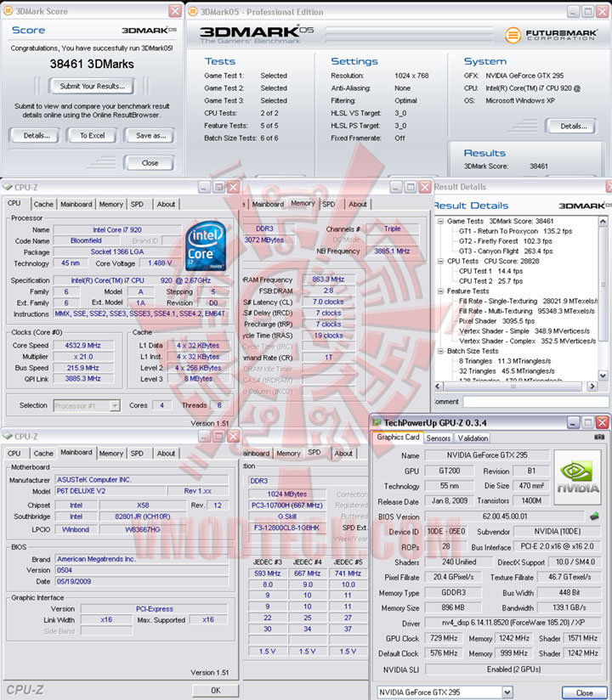612x700 pixels.
Task: Click Details button in 3DMark Score window
Action: point(37,136)
